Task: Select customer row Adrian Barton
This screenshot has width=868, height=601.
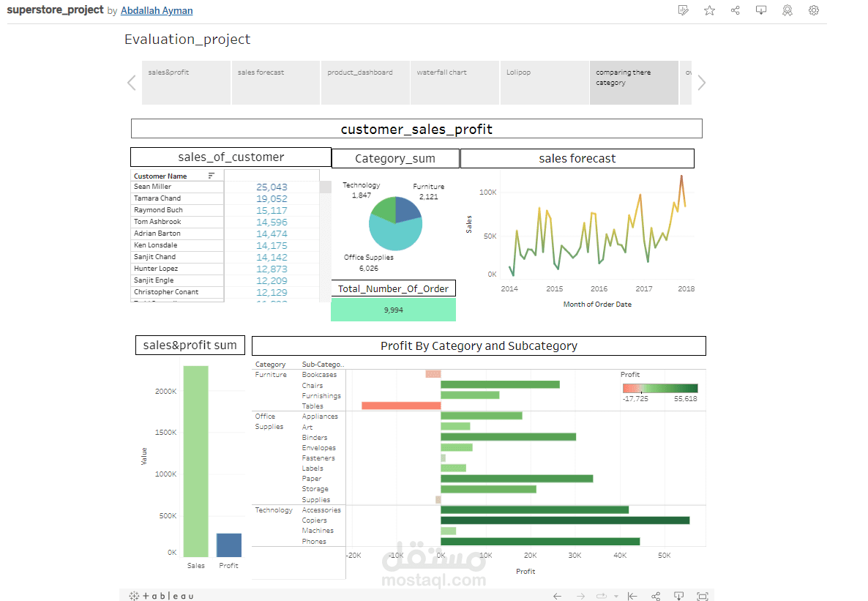Action: (x=177, y=234)
